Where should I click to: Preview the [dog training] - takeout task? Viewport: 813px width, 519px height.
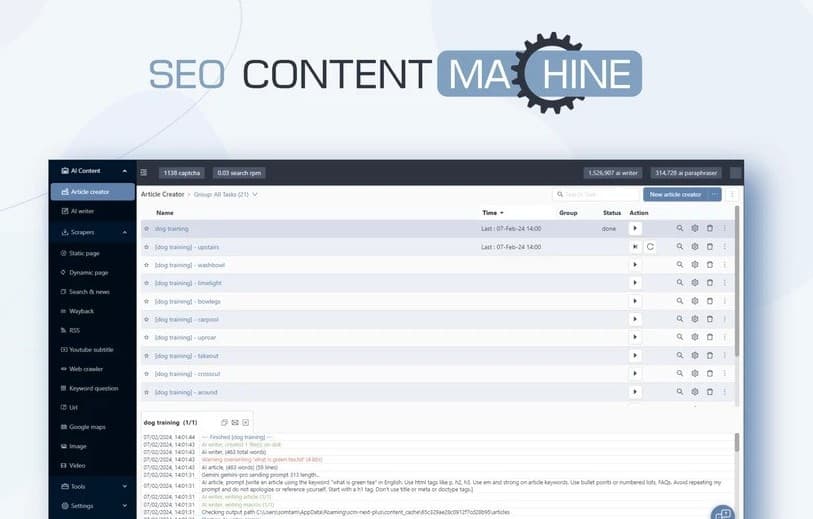tap(680, 356)
